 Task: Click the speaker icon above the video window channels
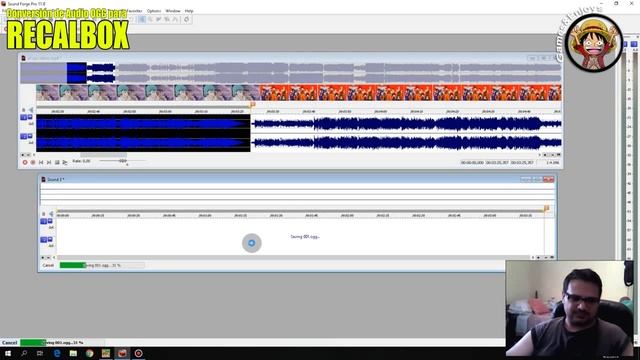click(31, 110)
